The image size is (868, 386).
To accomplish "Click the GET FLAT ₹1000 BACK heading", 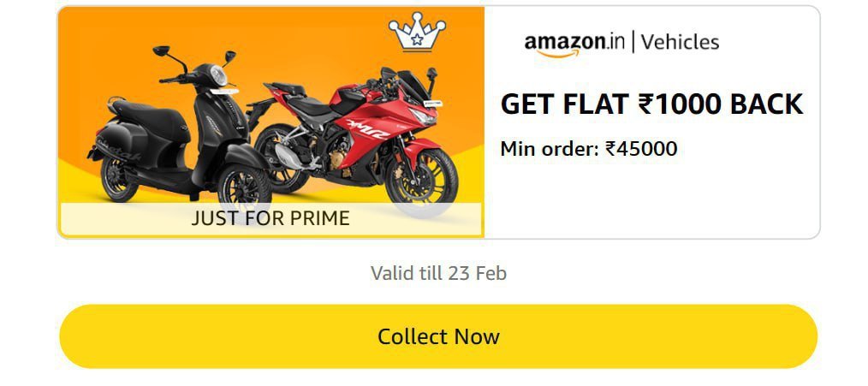I will (x=651, y=104).
